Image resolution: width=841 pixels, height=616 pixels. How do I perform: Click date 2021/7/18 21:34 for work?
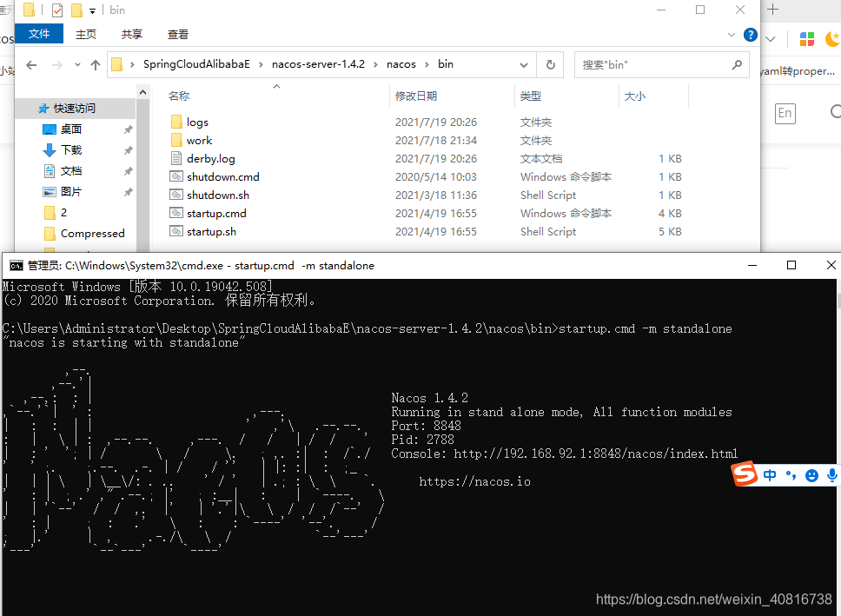(x=436, y=141)
